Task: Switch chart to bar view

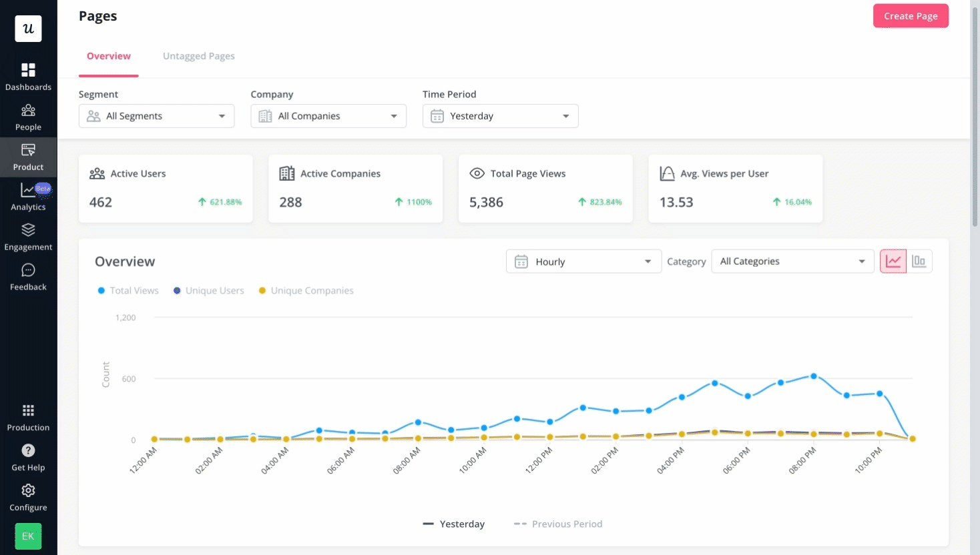Action: tap(919, 261)
